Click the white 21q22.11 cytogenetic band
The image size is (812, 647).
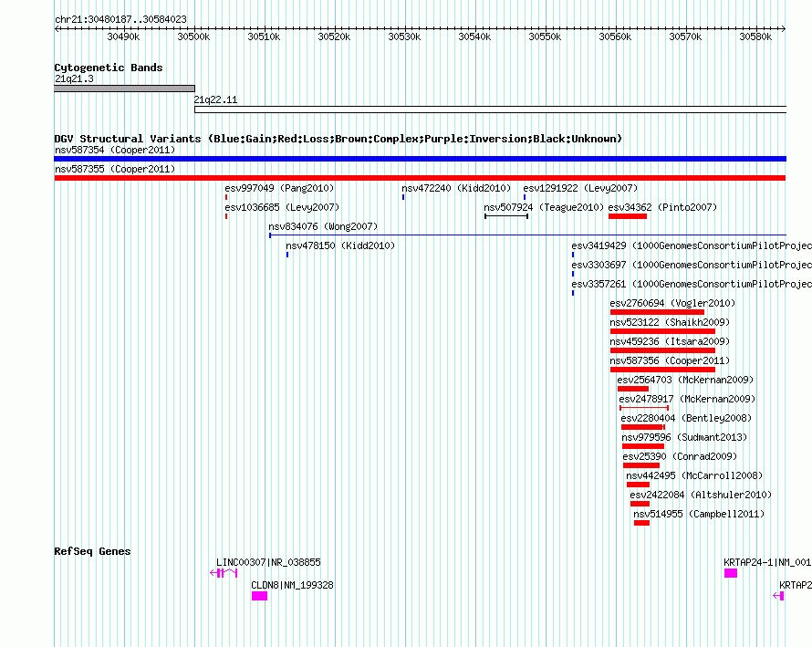point(491,110)
